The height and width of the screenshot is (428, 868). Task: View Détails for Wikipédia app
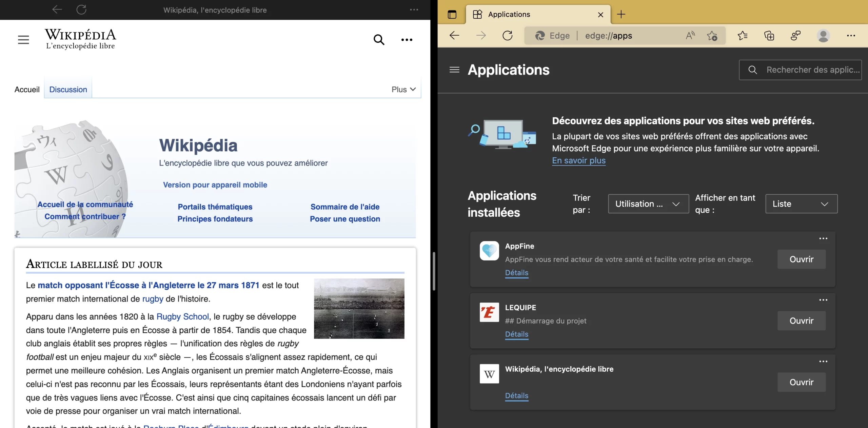pos(516,395)
